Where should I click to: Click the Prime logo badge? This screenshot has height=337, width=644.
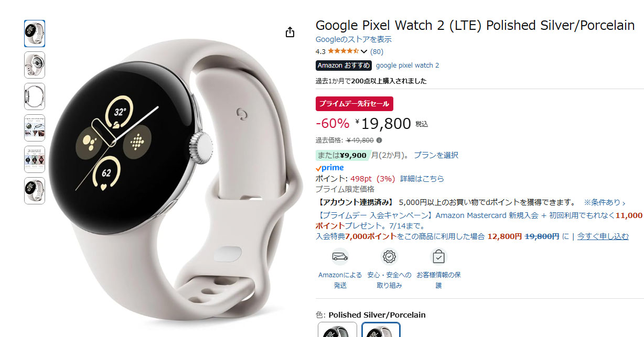(x=330, y=168)
